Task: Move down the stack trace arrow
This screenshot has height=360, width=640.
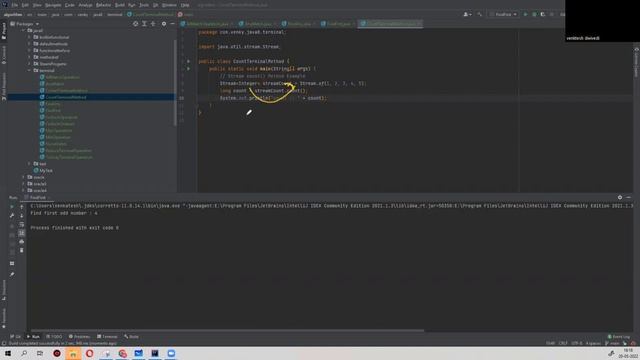Action: [x=22, y=216]
